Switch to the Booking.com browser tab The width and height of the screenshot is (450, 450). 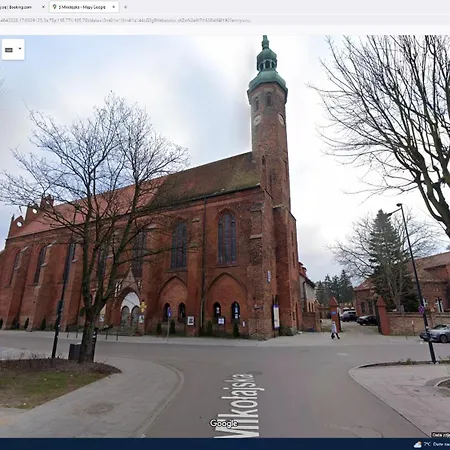(x=22, y=7)
